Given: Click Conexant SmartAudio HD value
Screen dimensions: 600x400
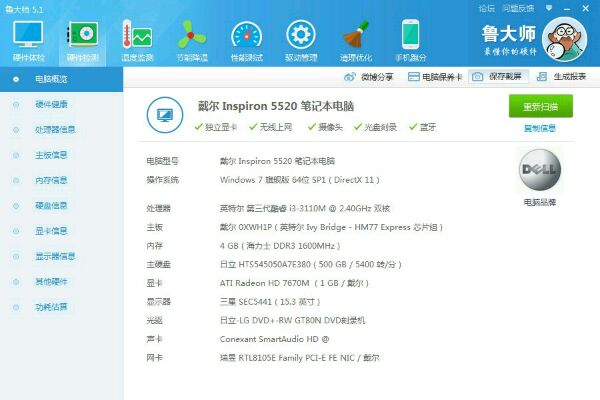Looking at the screenshot, I should coord(274,339).
